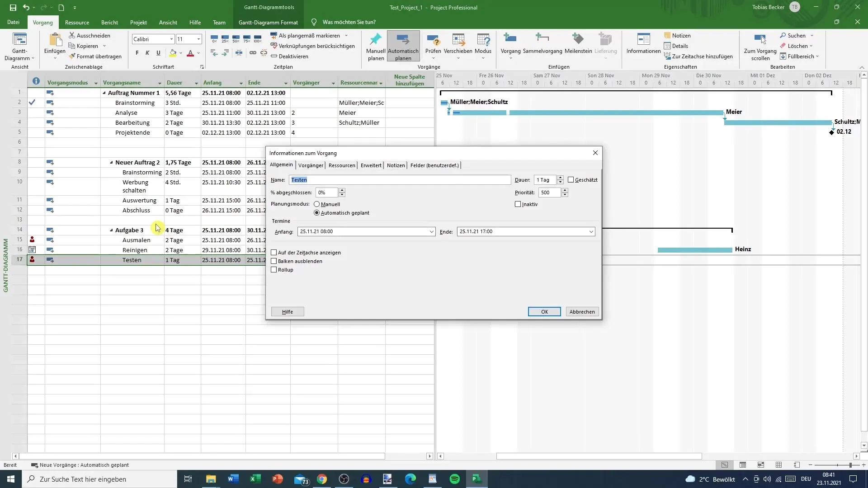Click Manuell planen pin icon
Image resolution: width=868 pixels, height=488 pixels.
tap(376, 39)
